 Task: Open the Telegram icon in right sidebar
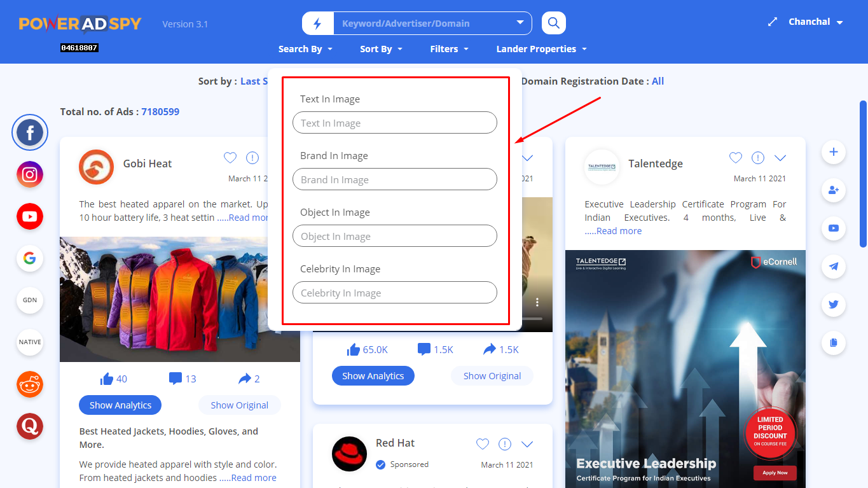[x=834, y=267]
